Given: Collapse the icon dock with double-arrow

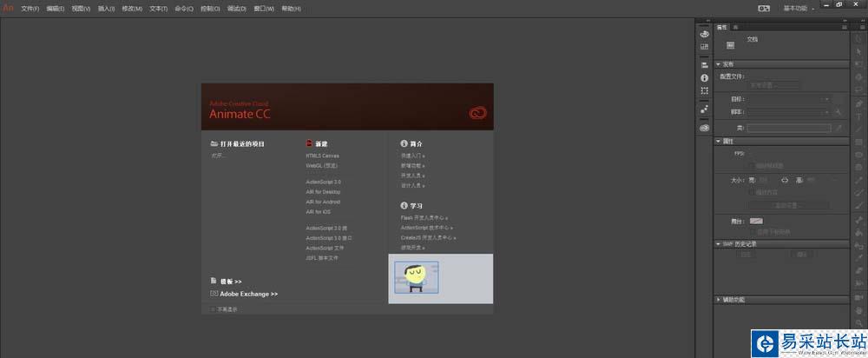Looking at the screenshot, I should click(707, 21).
